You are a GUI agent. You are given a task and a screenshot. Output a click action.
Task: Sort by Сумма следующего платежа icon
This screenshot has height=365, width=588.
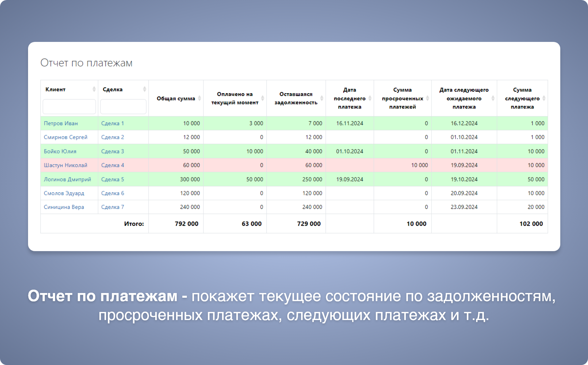point(544,98)
